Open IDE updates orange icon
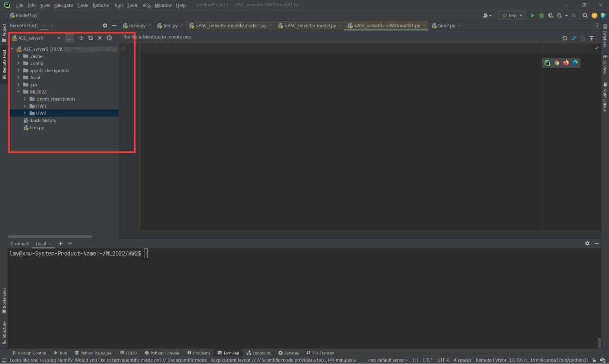The height and width of the screenshot is (364, 609). pos(594,15)
